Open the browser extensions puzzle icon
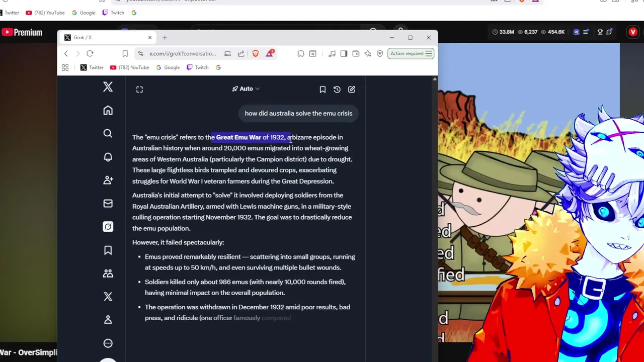The height and width of the screenshot is (362, 644). click(301, 54)
